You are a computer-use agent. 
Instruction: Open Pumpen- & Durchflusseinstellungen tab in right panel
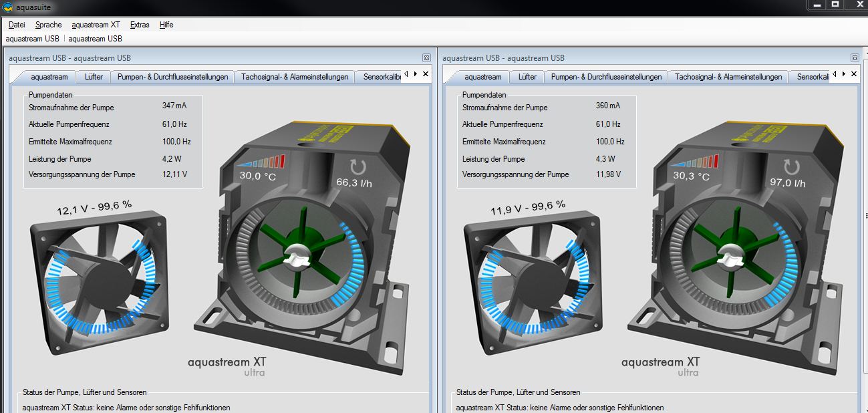(x=606, y=77)
